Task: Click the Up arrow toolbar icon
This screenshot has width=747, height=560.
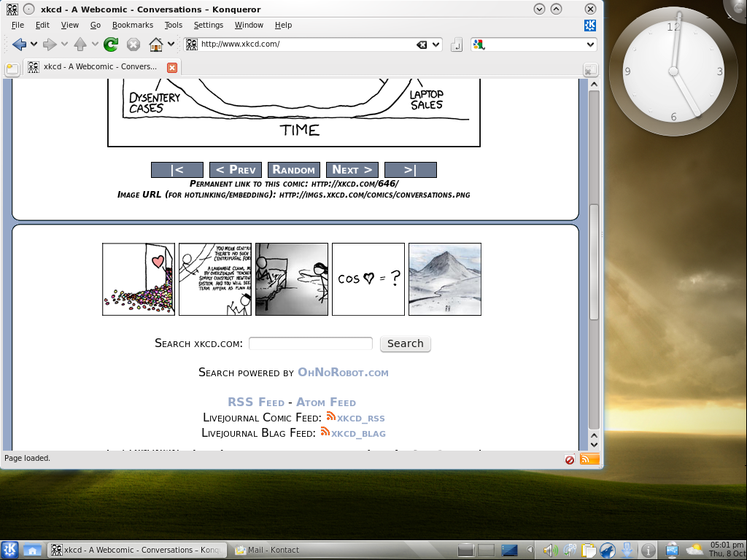Action: [x=80, y=44]
